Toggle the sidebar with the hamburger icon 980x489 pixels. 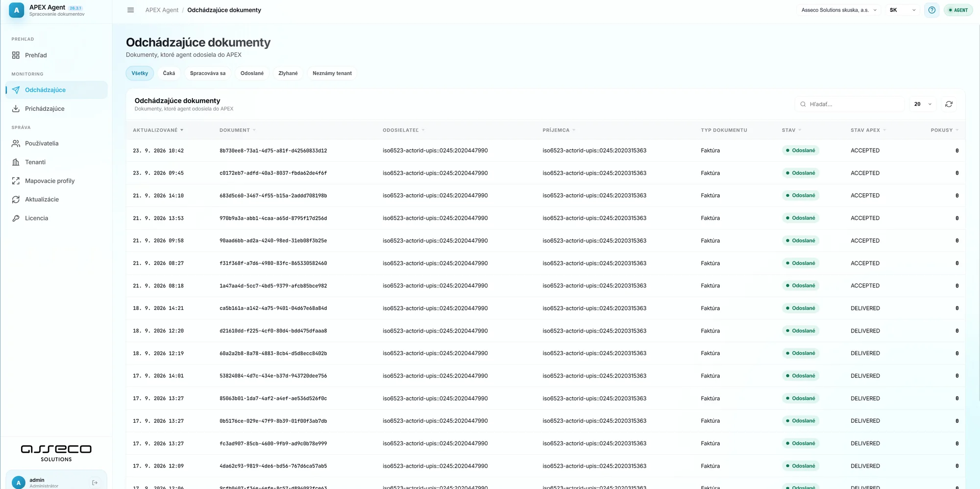pyautogui.click(x=130, y=10)
